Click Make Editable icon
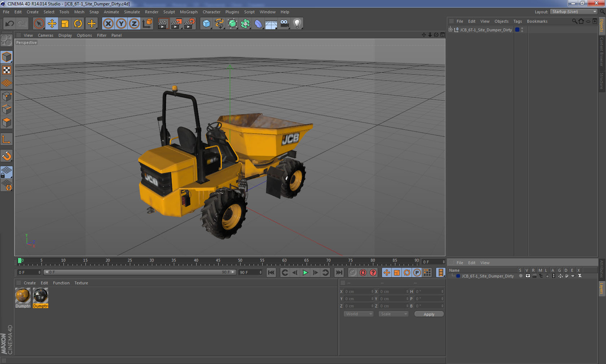 coord(6,40)
